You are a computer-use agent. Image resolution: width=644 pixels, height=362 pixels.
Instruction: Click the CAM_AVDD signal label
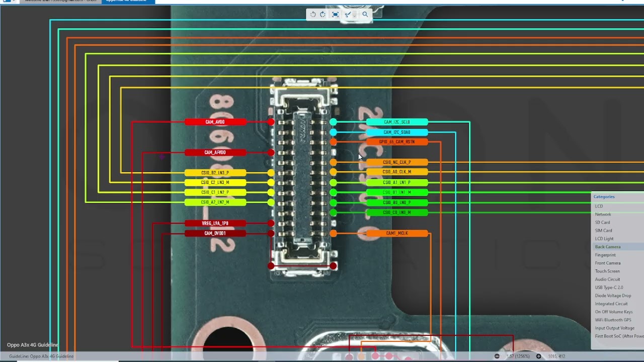pos(215,122)
